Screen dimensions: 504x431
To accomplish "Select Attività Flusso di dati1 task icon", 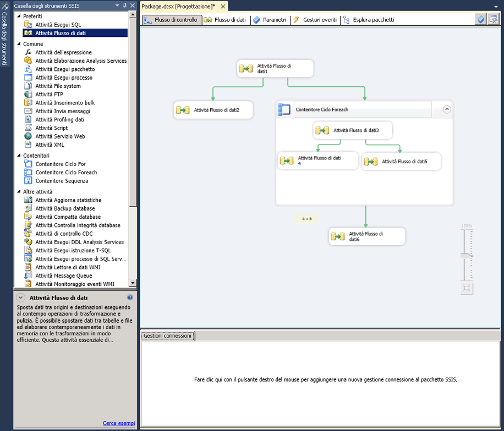I will coord(246,68).
